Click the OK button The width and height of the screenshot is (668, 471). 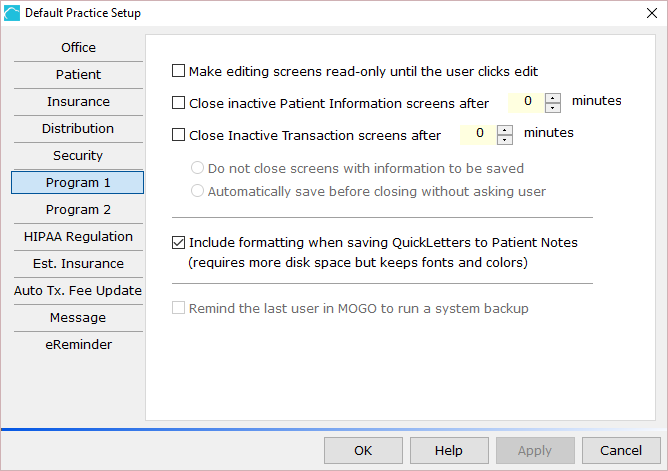click(363, 450)
